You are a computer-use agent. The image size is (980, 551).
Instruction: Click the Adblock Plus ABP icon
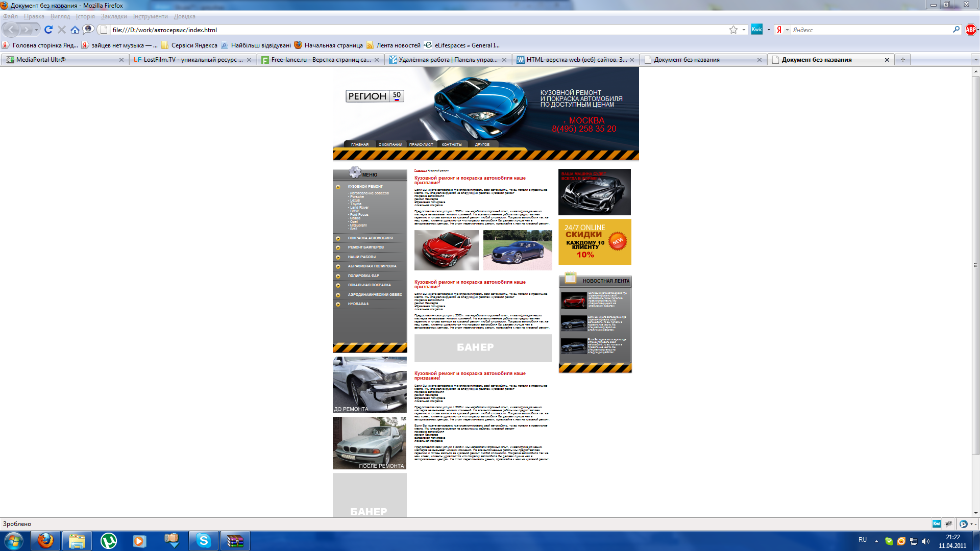(x=970, y=30)
